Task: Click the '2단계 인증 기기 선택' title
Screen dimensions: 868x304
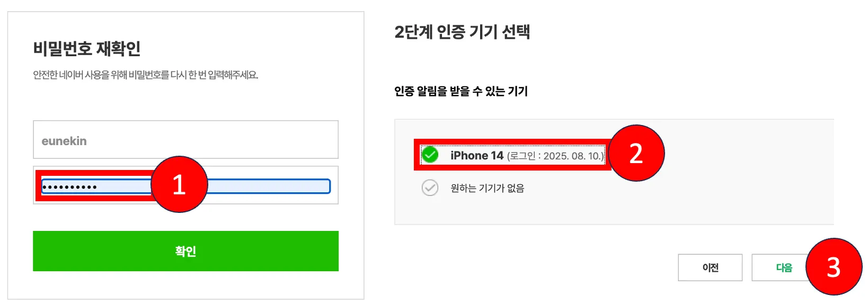Action: (462, 32)
